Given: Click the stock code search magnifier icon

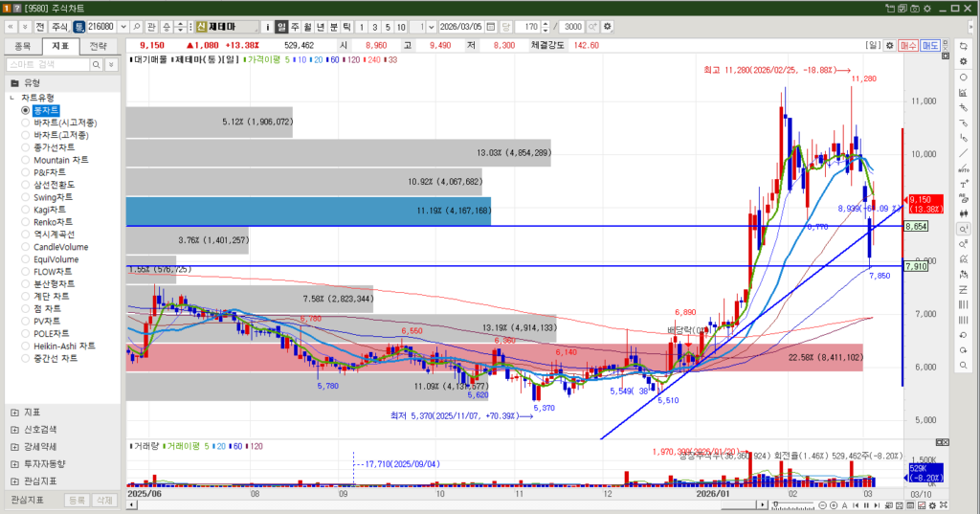Looking at the screenshot, I should pyautogui.click(x=136, y=26).
